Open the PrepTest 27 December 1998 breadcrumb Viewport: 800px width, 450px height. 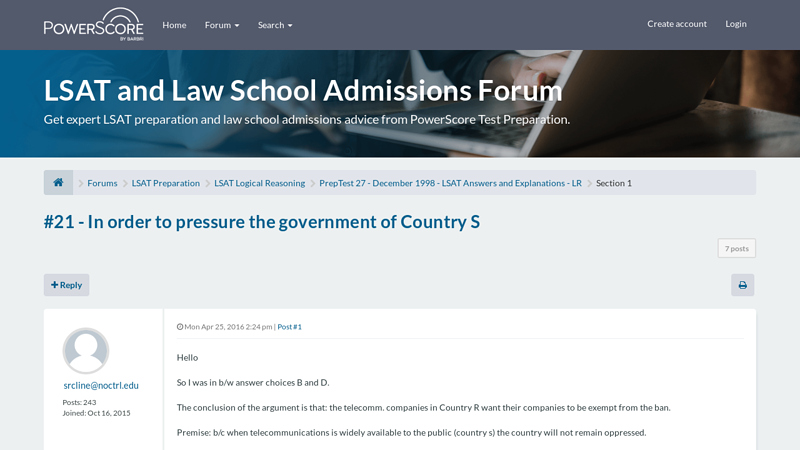[x=450, y=183]
